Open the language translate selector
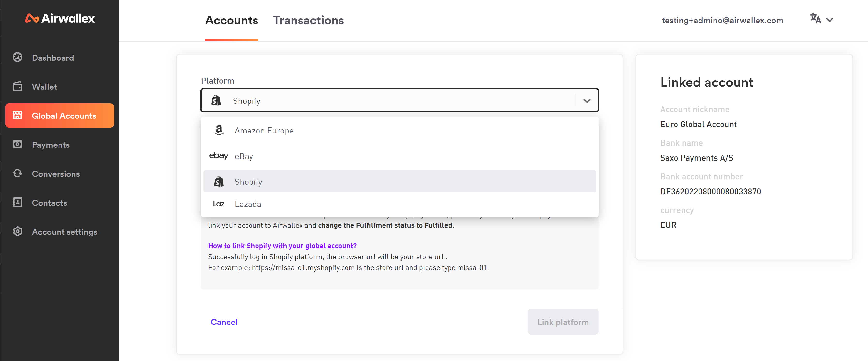 (x=821, y=19)
